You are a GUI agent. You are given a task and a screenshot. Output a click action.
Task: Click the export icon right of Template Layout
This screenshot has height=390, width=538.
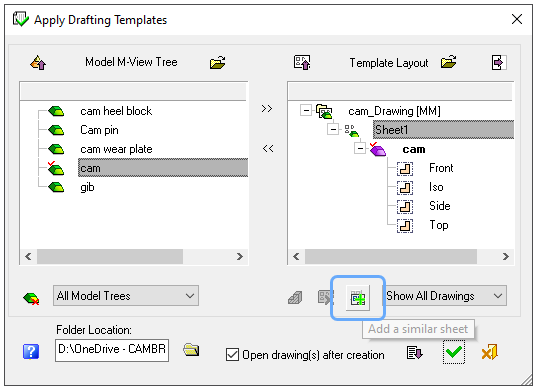click(x=499, y=63)
